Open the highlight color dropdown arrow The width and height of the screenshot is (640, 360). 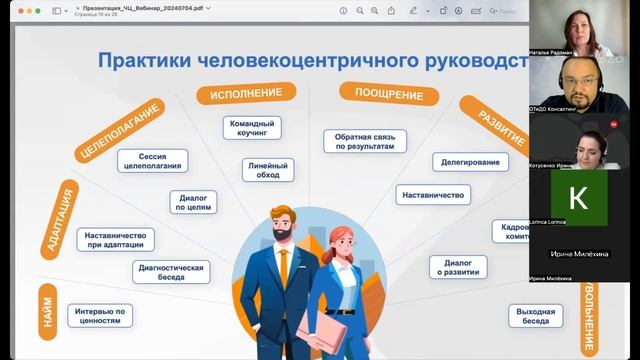point(428,11)
